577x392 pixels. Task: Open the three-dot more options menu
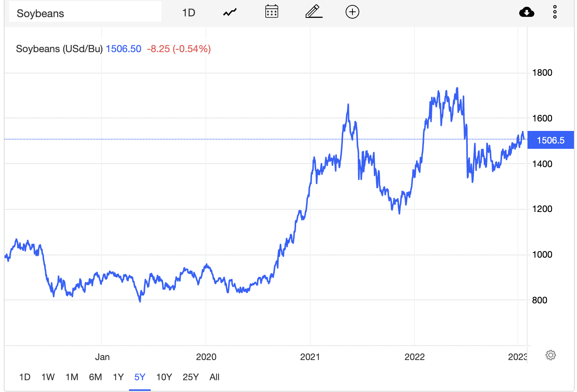(555, 12)
